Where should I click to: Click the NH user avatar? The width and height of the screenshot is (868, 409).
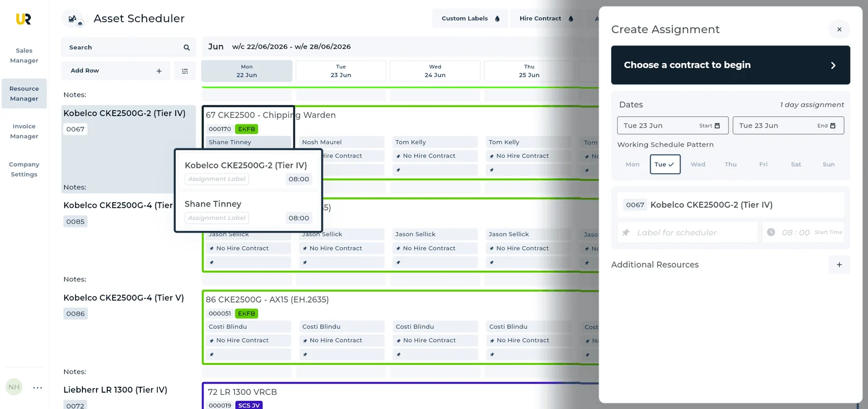coord(14,387)
